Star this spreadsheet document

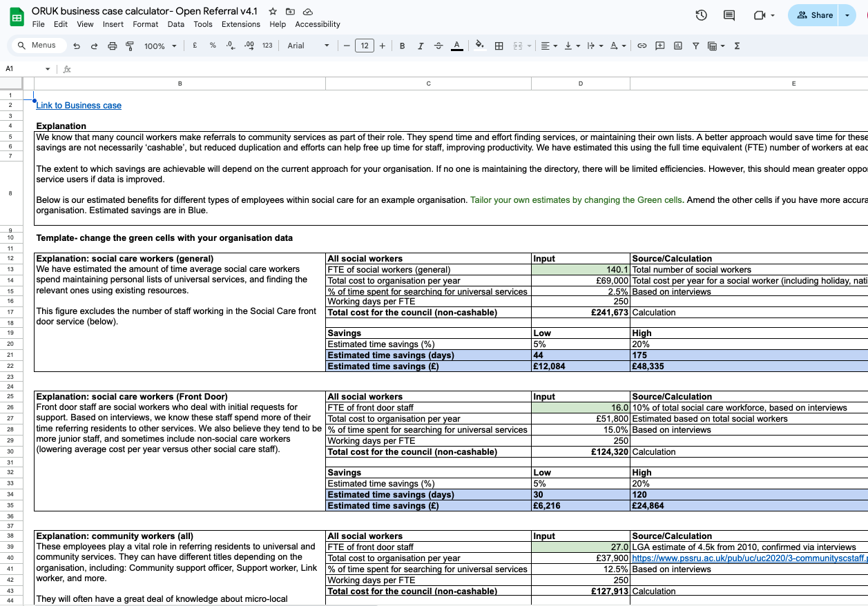coord(273,12)
